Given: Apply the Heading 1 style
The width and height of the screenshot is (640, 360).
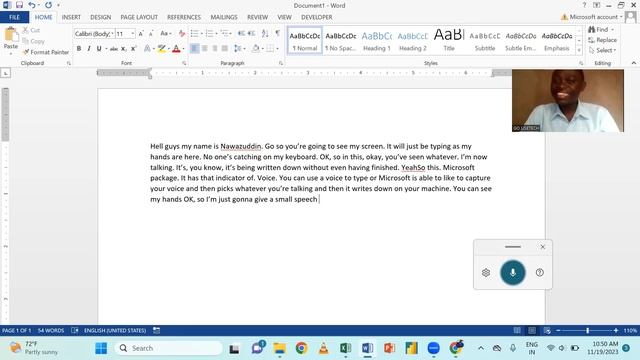Looking at the screenshot, I should point(377,41).
